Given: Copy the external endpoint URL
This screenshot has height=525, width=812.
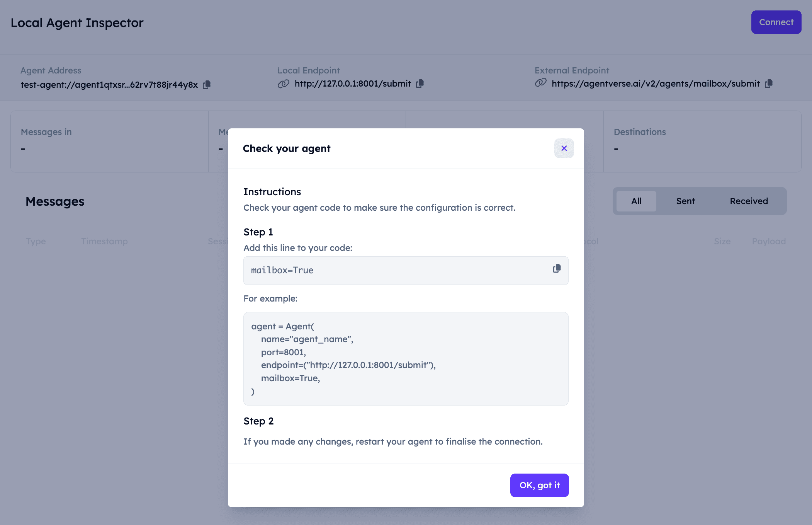Looking at the screenshot, I should pyautogui.click(x=769, y=84).
